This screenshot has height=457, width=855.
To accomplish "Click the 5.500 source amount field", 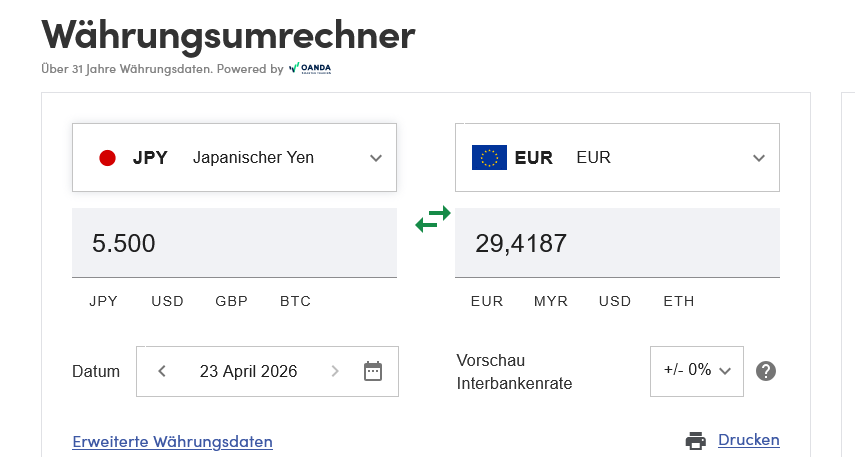I will point(234,243).
